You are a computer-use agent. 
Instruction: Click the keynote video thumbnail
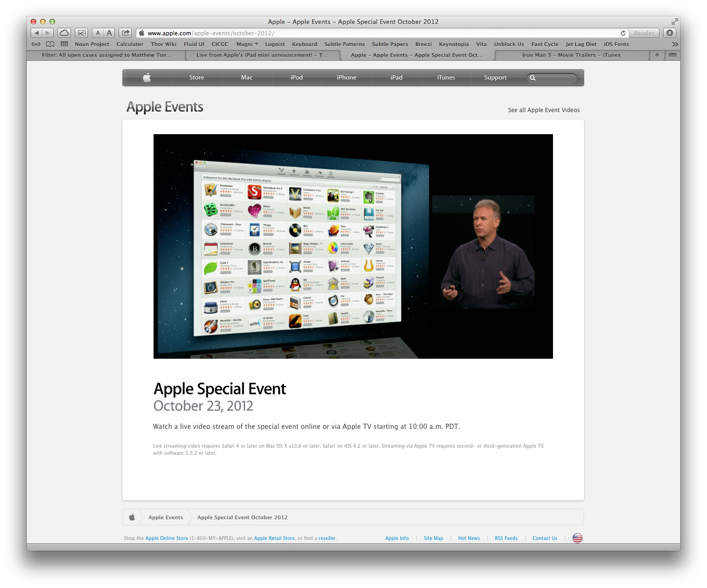[353, 246]
